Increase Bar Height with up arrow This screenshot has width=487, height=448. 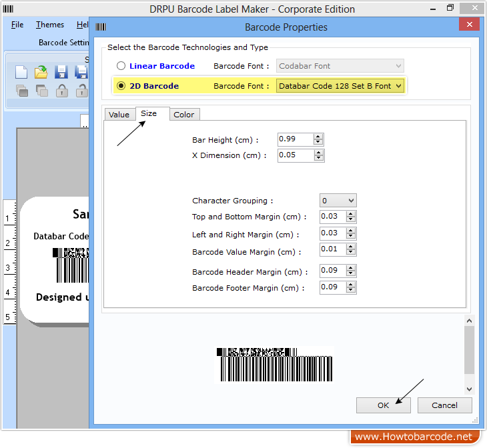318,137
